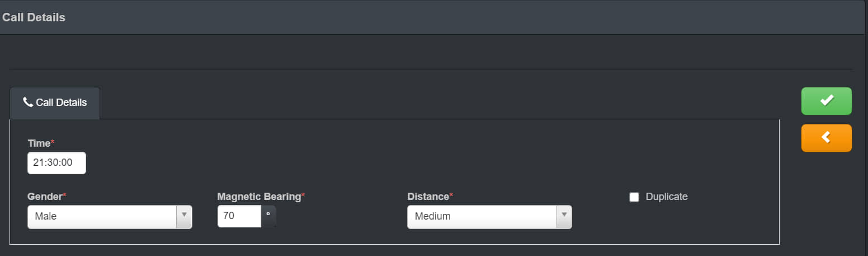Click the Call Details page header title

click(34, 17)
